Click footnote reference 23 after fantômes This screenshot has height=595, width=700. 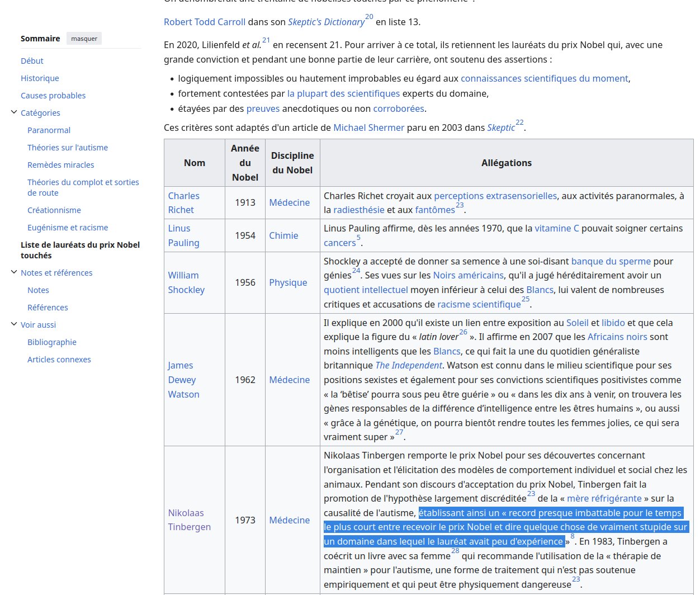coord(460,205)
